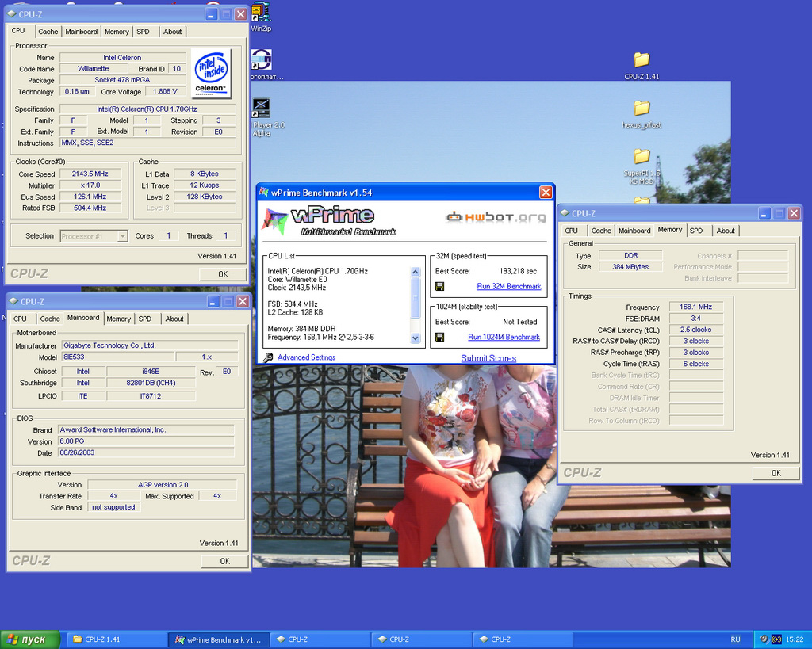This screenshot has width=812, height=649.
Task: Click the memory Frequency value 168.1 MHz
Action: click(x=696, y=307)
